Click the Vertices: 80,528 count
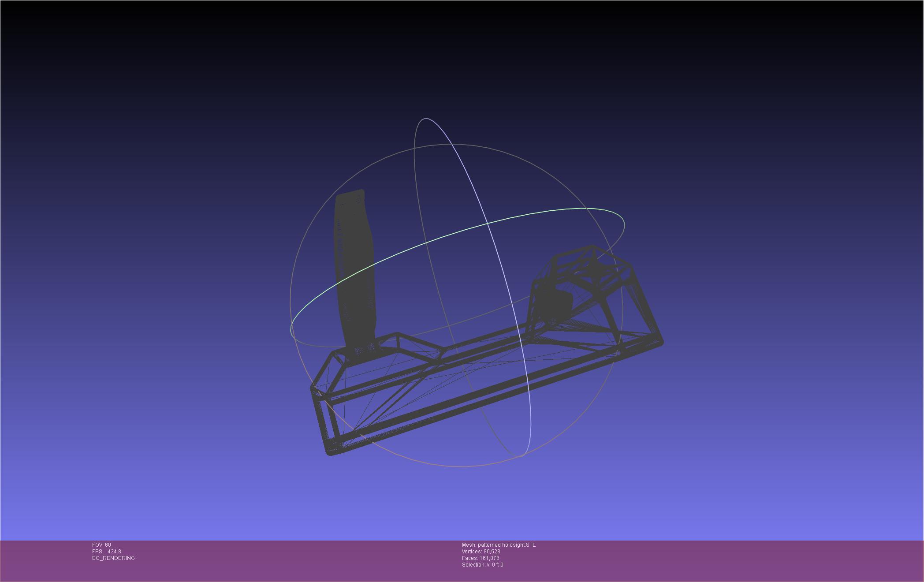This screenshot has height=582, width=924. point(481,552)
